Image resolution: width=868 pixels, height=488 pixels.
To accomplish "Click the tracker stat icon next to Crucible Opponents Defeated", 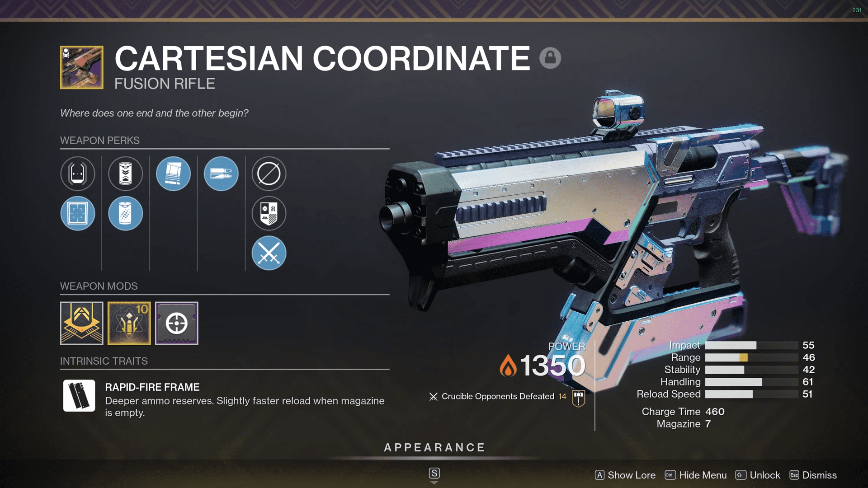I will pos(577,396).
